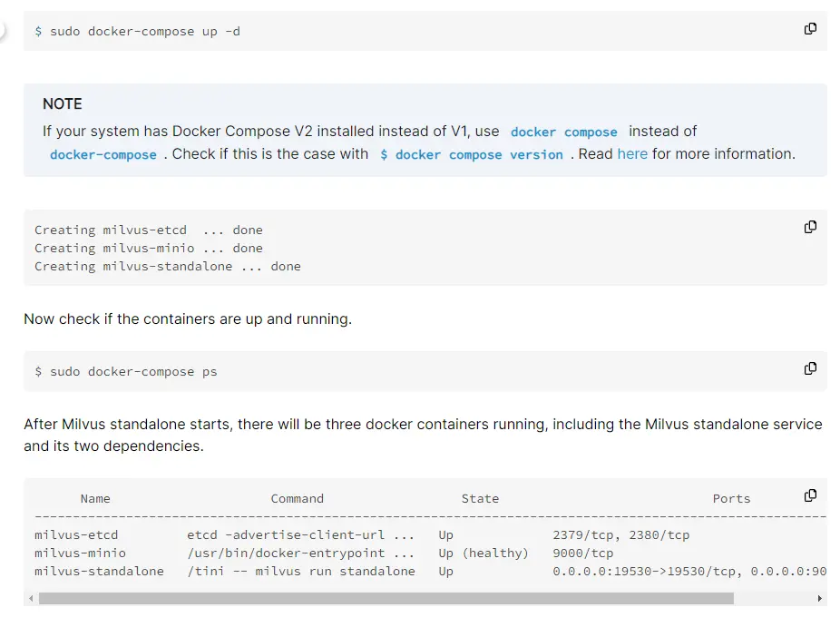Click 'Now check if the containers are up' sentence
Screen dimensions: 840x627
188,318
